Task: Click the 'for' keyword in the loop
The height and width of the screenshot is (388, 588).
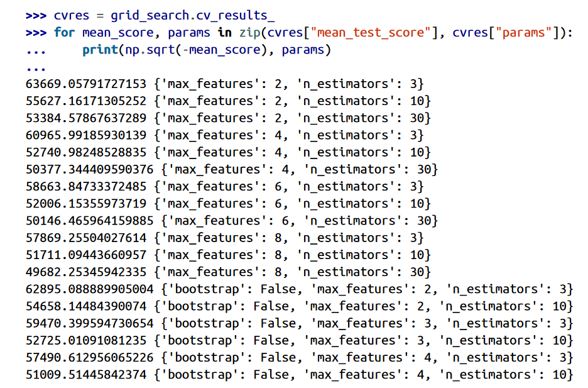Action: (65, 33)
